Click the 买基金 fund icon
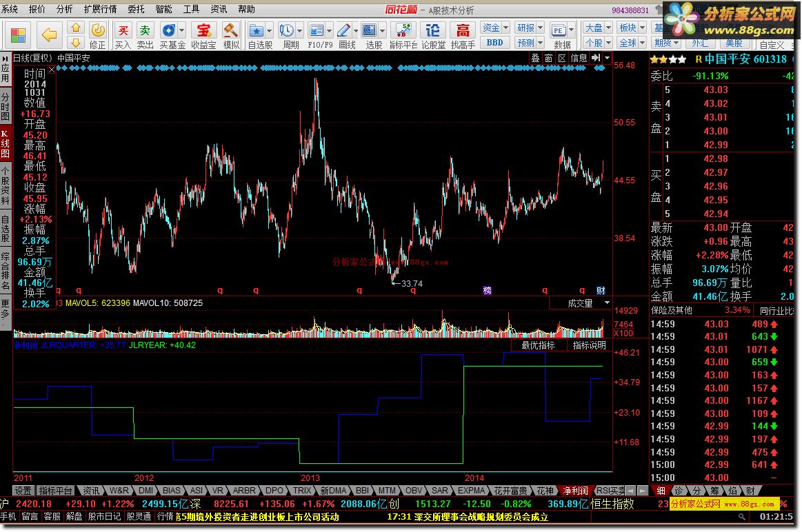This screenshot has width=802, height=532. coord(168,30)
